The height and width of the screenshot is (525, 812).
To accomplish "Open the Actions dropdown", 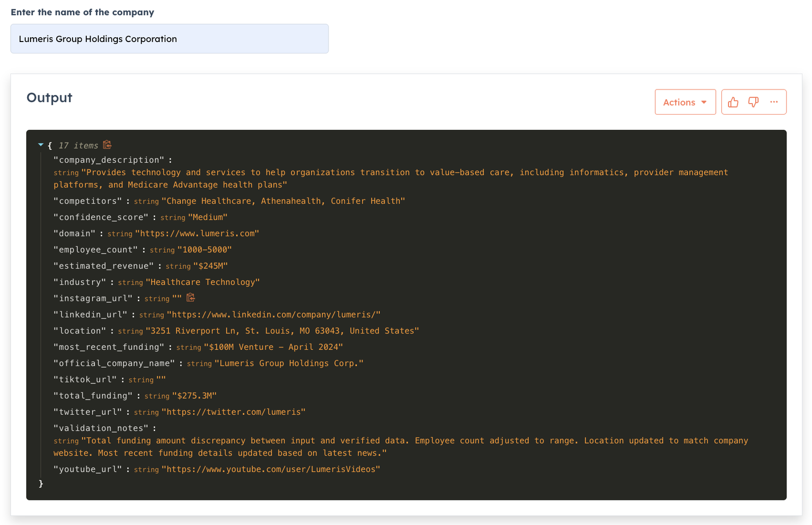I will pos(685,102).
